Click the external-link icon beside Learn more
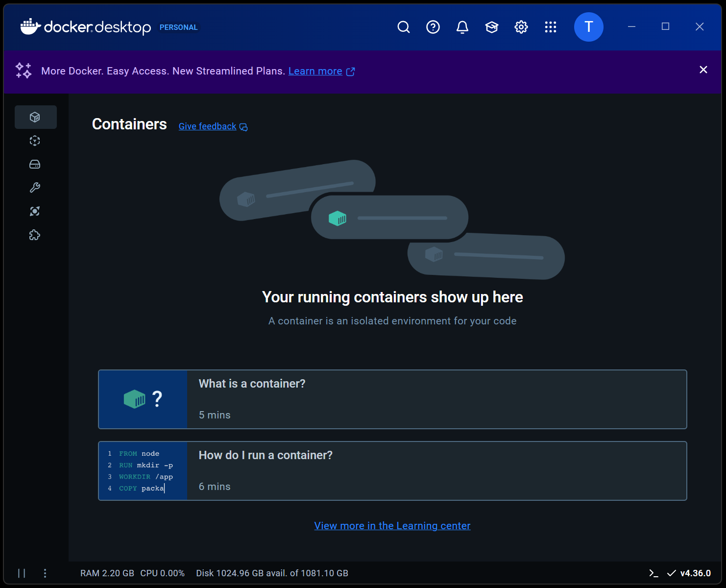Image resolution: width=726 pixels, height=588 pixels. click(x=351, y=72)
